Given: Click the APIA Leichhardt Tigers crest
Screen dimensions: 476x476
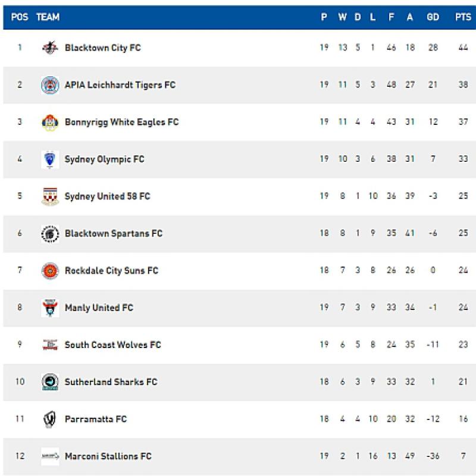Looking at the screenshot, I should coord(50,85).
